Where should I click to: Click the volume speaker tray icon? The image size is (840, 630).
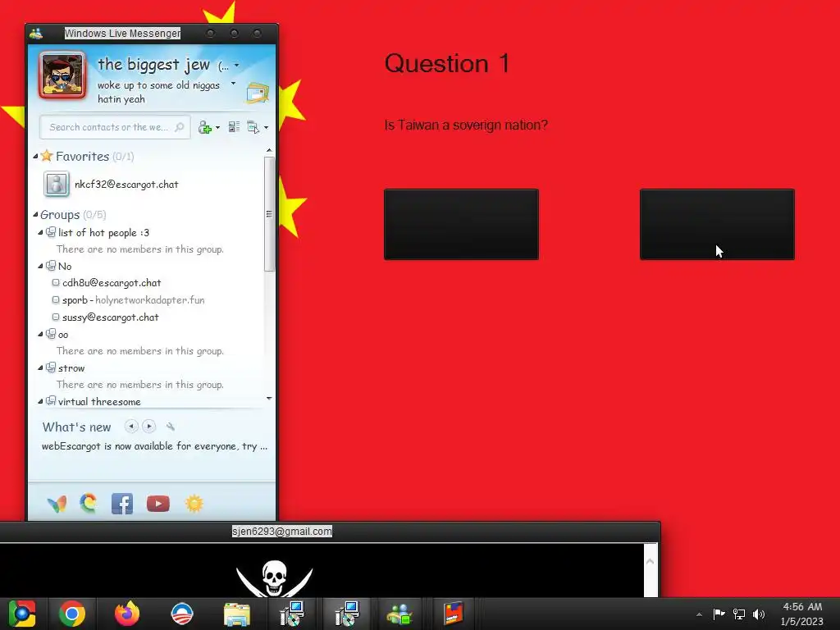point(759,614)
